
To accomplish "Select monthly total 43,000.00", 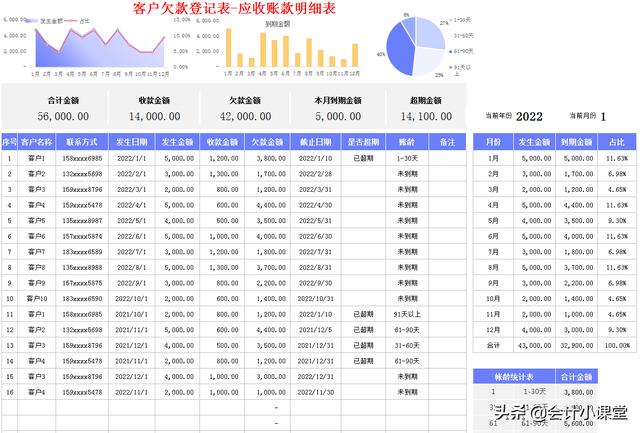I will [534, 345].
